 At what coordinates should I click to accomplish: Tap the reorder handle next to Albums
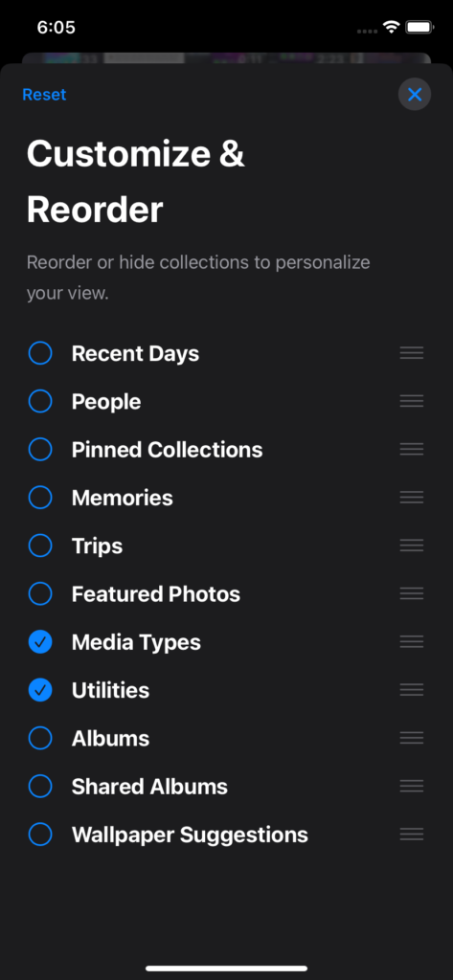click(412, 738)
